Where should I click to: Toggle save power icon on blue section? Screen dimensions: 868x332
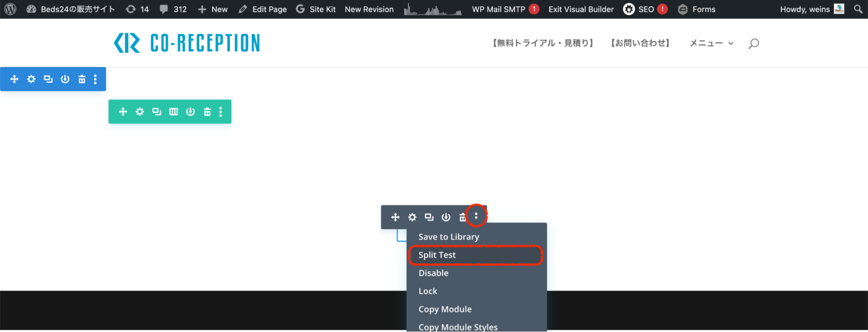tap(65, 79)
